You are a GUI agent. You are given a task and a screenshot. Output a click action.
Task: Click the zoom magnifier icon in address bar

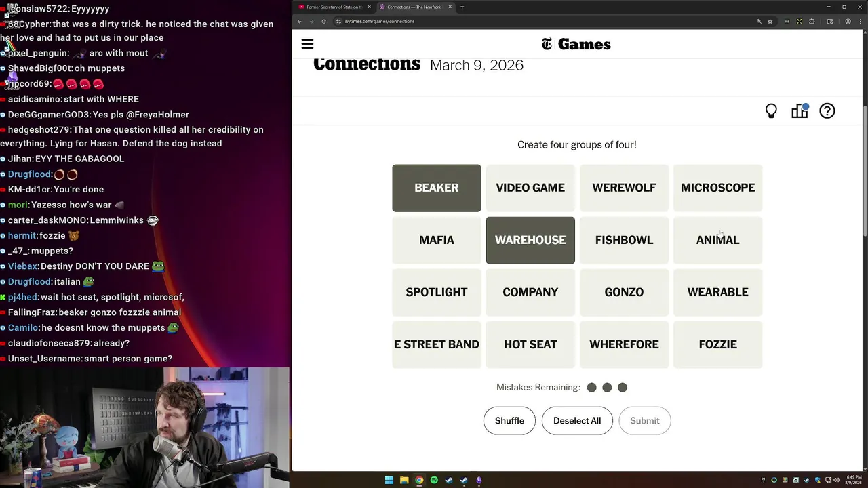[x=759, y=21]
